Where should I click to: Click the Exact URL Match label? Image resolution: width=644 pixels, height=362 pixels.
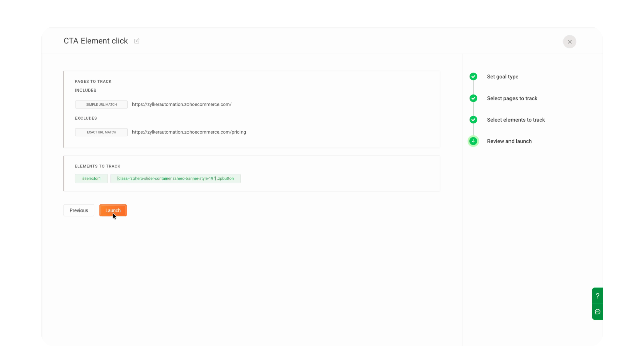point(101,132)
